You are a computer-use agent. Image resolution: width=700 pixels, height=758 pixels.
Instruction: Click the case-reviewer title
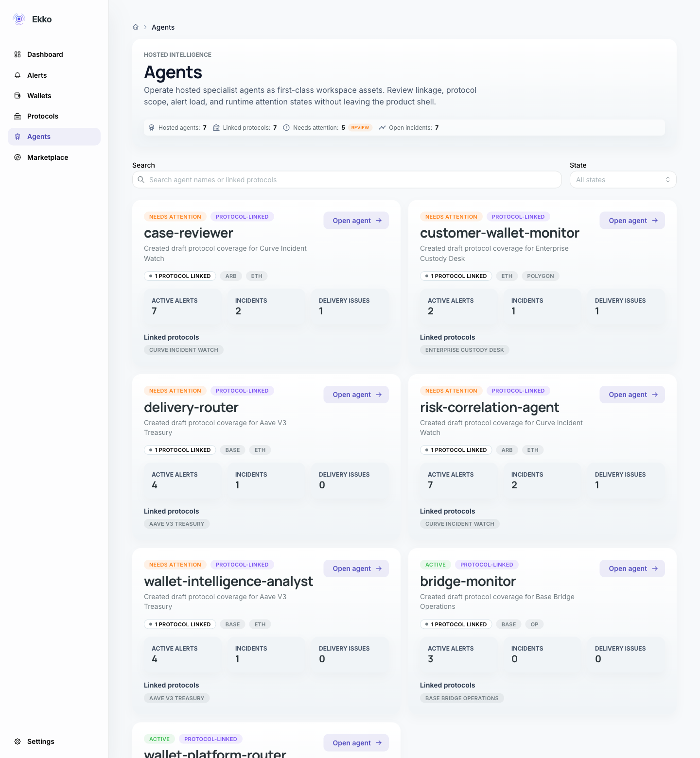[x=189, y=233]
